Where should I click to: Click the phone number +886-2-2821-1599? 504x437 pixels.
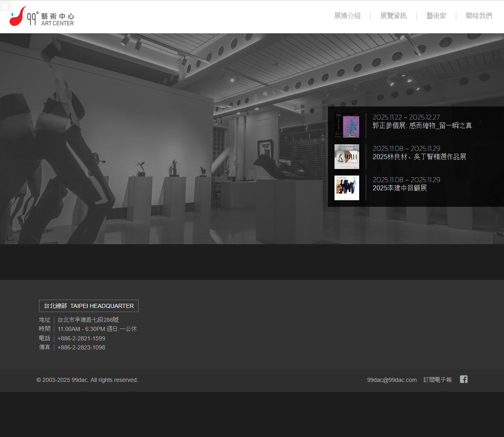tap(81, 338)
